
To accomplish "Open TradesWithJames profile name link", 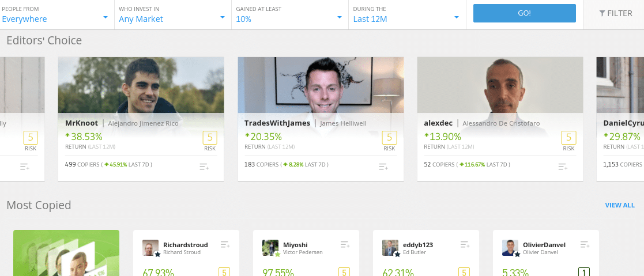I will (277, 123).
